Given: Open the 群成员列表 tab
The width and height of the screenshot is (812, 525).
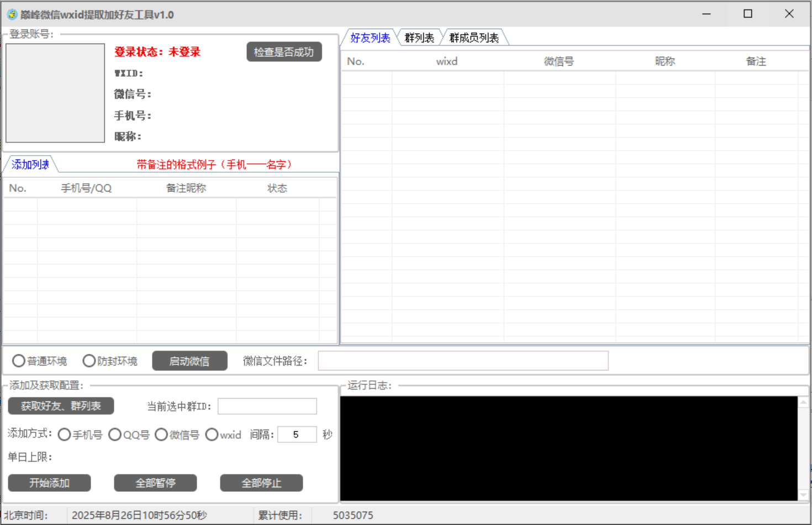Looking at the screenshot, I should pyautogui.click(x=474, y=38).
